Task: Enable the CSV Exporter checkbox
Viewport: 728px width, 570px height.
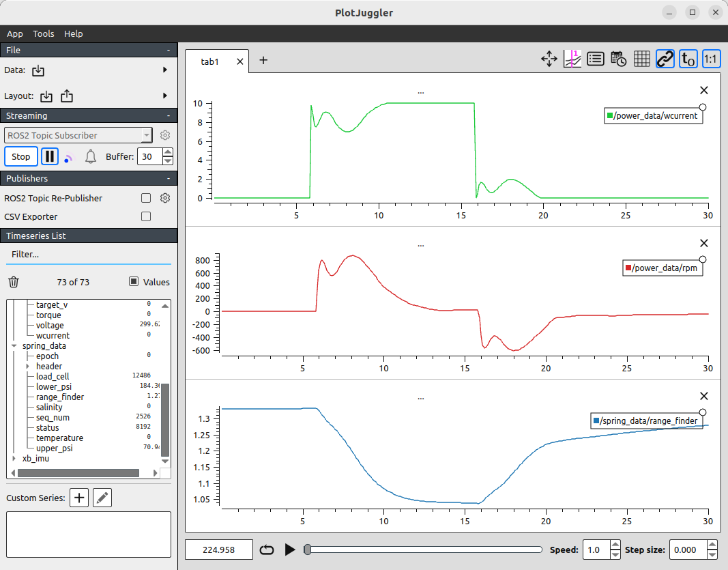Action: 145,216
